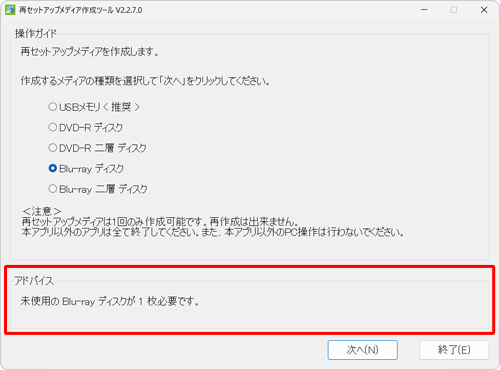Click the 終了(E) button
This screenshot has width=500, height=370.
coord(454,350)
